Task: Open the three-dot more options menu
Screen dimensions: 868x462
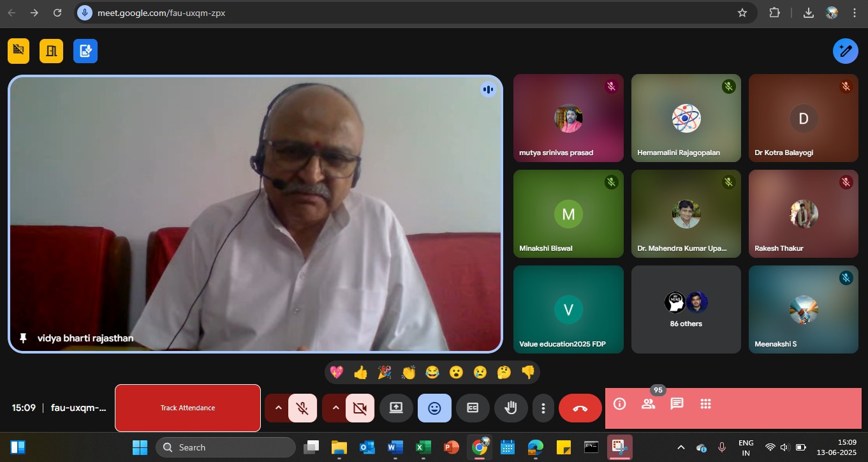Action: (x=543, y=408)
